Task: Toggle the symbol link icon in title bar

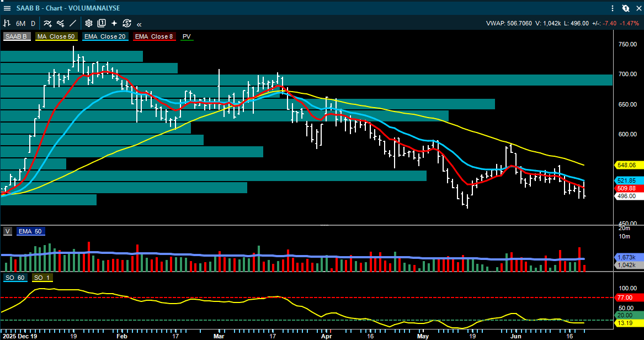Action: [625, 8]
